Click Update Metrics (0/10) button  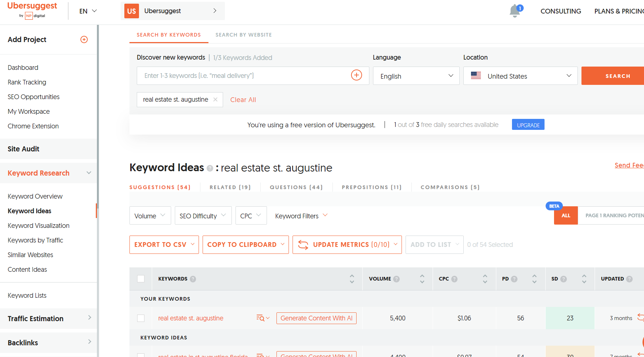[x=347, y=245]
